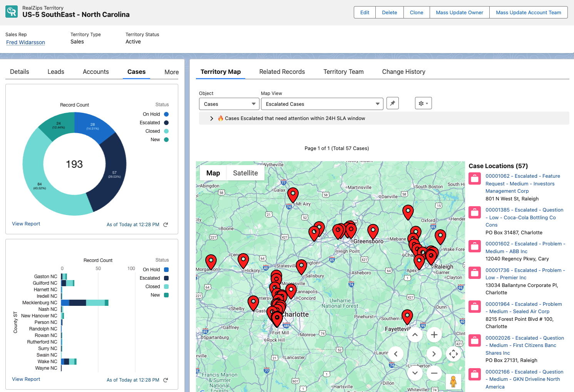Click the pin map view icon
The width and height of the screenshot is (574, 392).
pyautogui.click(x=392, y=103)
